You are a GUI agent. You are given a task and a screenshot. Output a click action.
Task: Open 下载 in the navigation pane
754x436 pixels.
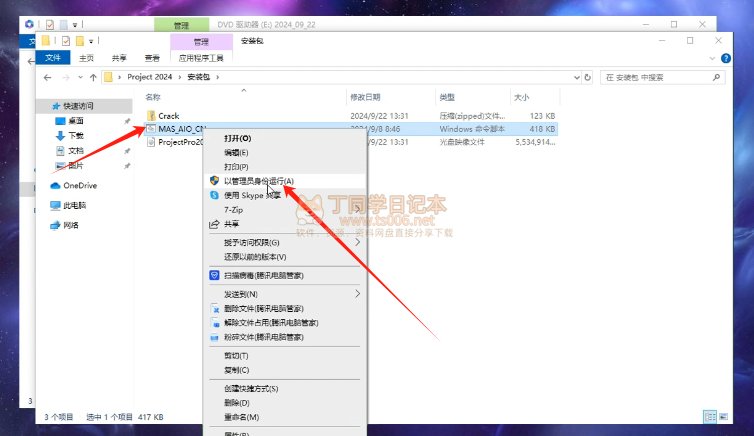(x=76, y=136)
